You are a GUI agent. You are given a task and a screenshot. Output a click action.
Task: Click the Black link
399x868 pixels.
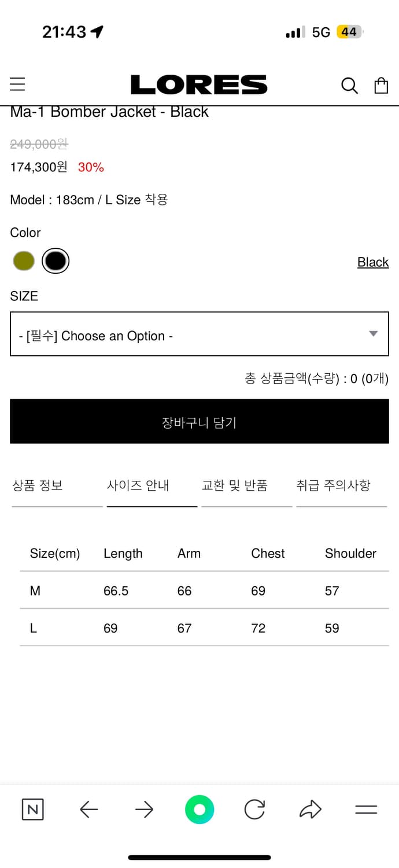(x=373, y=262)
